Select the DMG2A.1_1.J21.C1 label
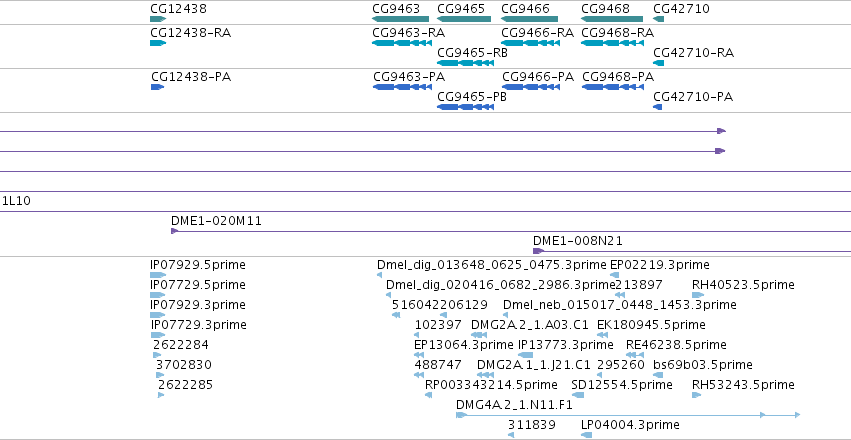Image resolution: width=851 pixels, height=440 pixels. click(534, 365)
